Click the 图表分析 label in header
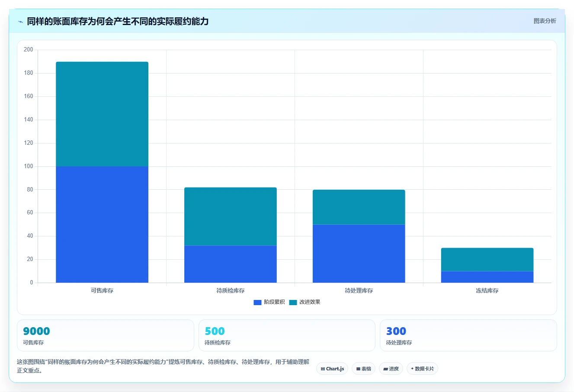 (x=545, y=21)
